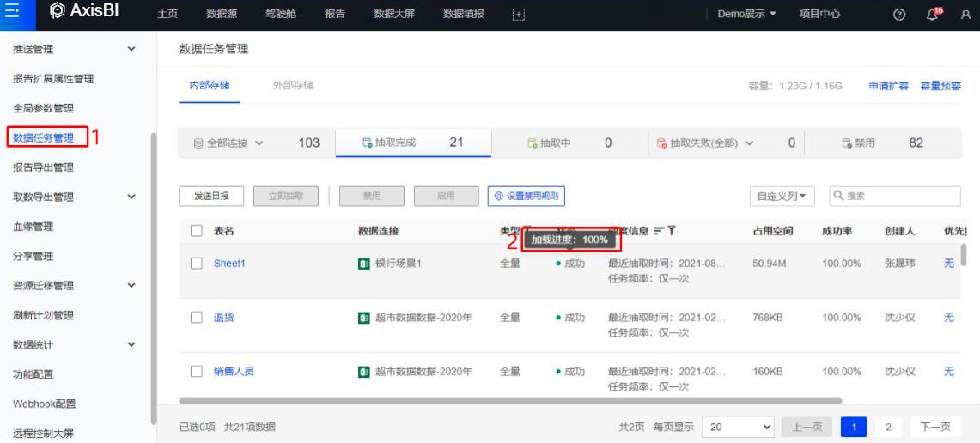Open the 报告 top menu
980x443 pixels.
click(x=335, y=14)
